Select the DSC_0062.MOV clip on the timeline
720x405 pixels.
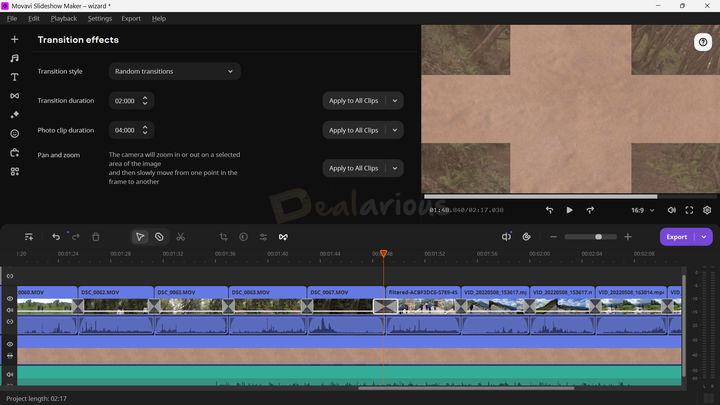coord(116,300)
